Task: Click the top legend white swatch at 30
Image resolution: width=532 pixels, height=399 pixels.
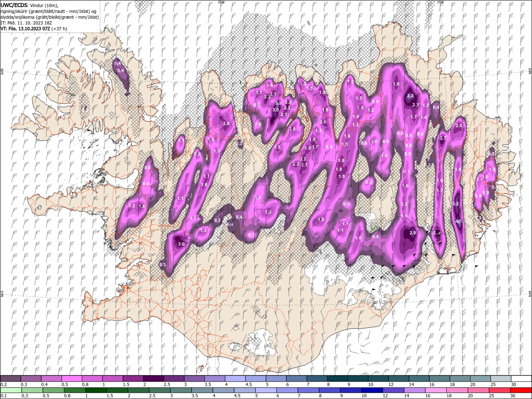Action: click(x=521, y=378)
